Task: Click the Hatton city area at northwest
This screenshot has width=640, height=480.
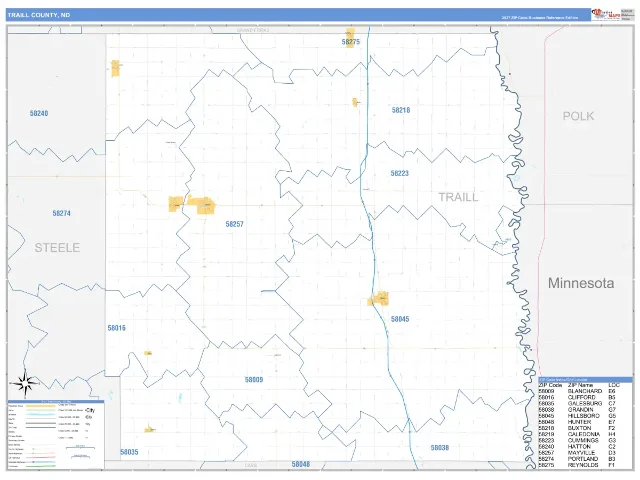Action: pos(116,69)
